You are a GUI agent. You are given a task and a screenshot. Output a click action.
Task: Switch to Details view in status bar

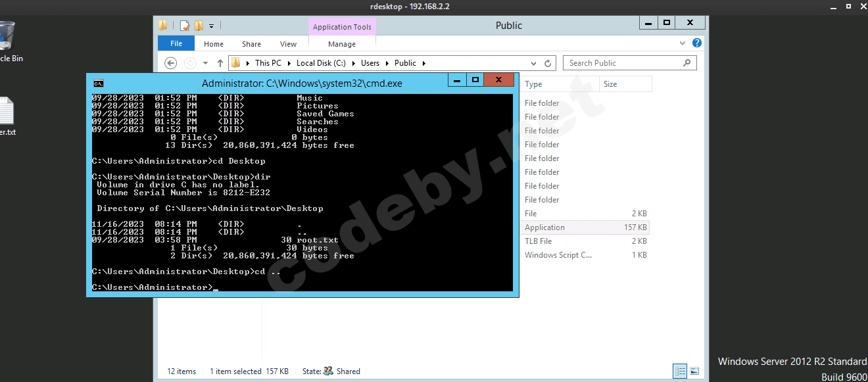[x=681, y=371]
